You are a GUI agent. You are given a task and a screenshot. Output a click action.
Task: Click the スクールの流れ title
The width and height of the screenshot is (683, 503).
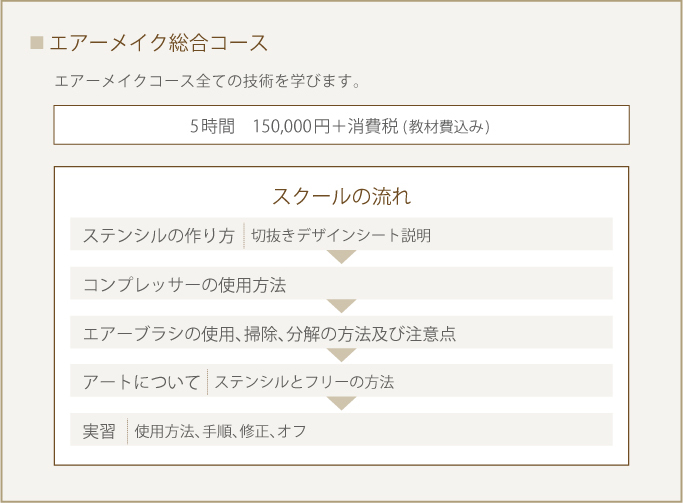click(x=342, y=196)
